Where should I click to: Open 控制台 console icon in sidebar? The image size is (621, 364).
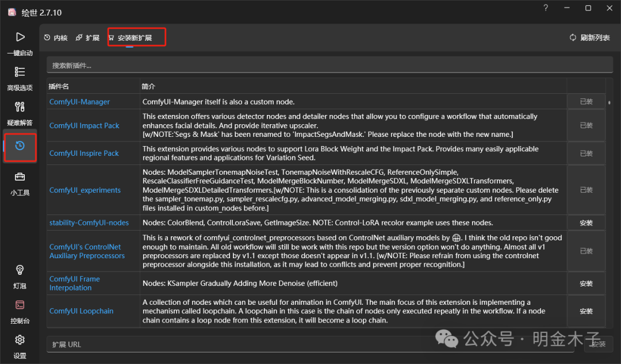(20, 305)
